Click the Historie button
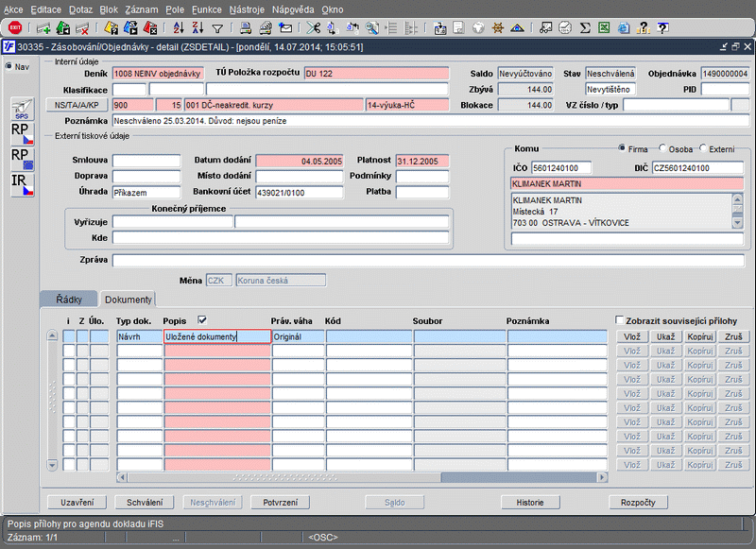The height and width of the screenshot is (549, 756). 529,502
